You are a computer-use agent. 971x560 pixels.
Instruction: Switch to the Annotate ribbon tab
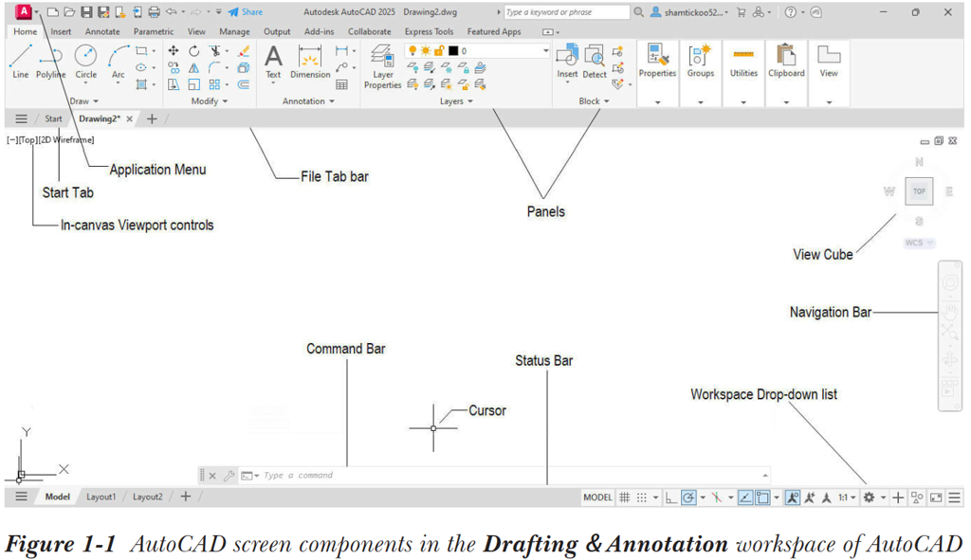pyautogui.click(x=102, y=31)
